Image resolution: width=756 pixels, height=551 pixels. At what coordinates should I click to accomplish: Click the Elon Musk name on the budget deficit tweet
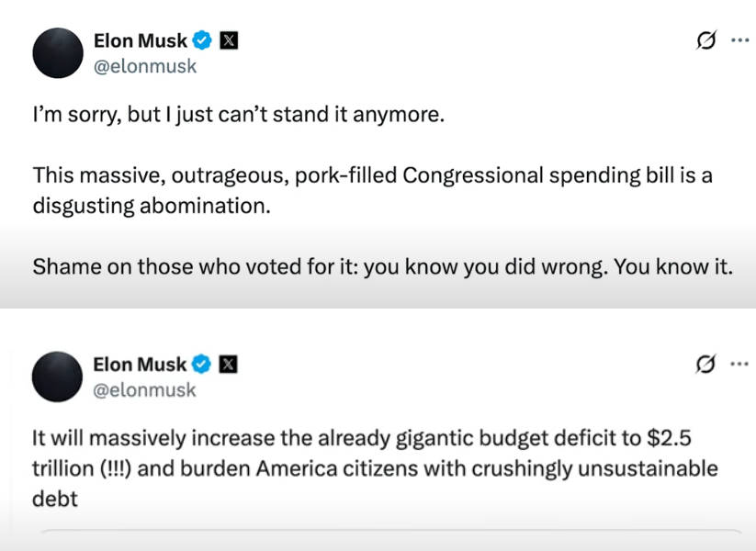[x=140, y=365]
